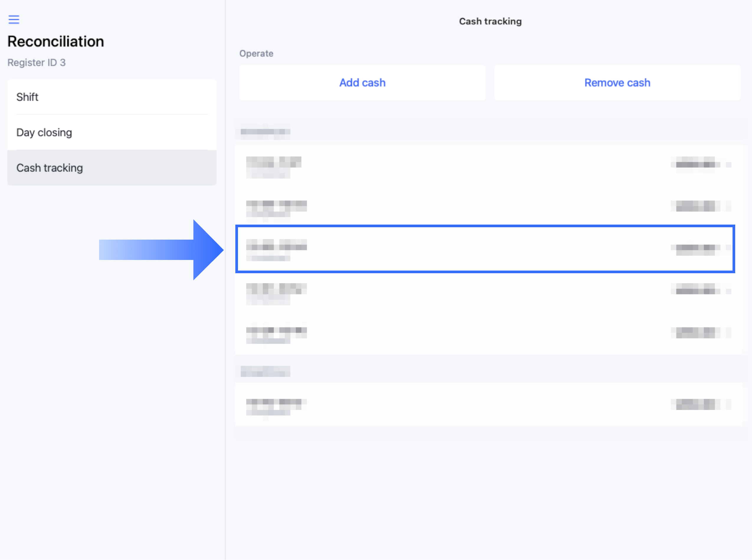Click the Cash tracking page title
This screenshot has height=560, width=752.
490,21
